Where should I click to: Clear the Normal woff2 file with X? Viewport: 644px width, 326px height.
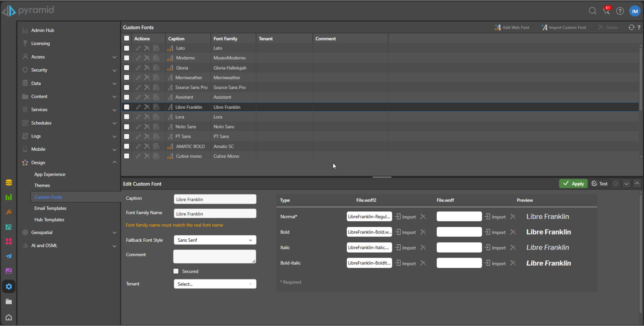coord(423,217)
